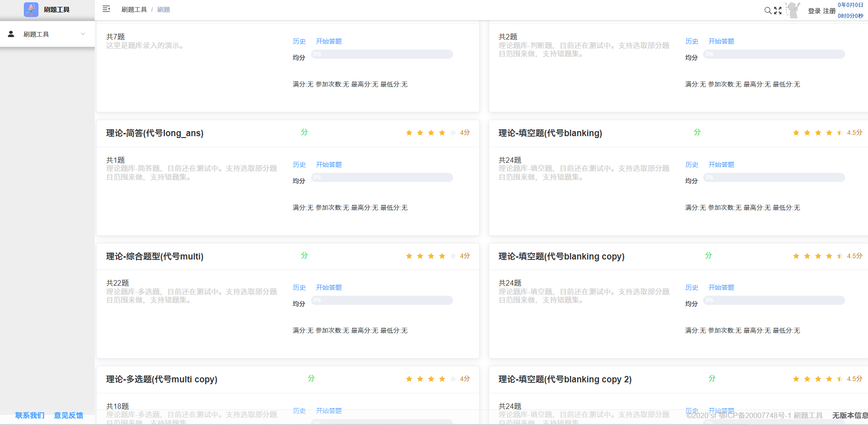868x425 pixels.
Task: Click second star of 理论-综合题型 multi rating
Action: pyautogui.click(x=420, y=256)
